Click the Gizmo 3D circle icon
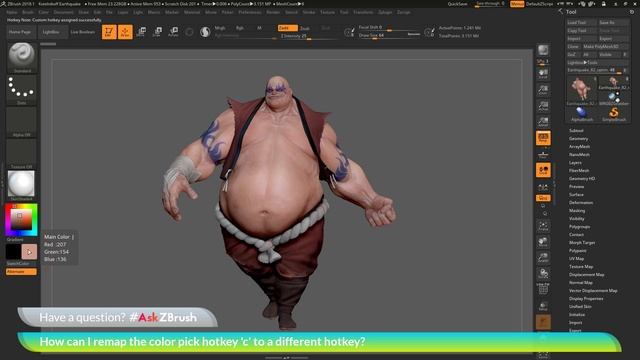 point(189,32)
